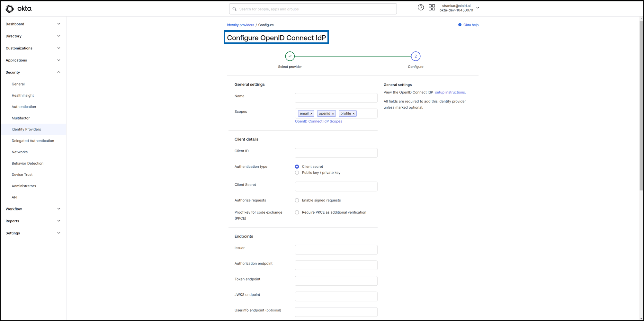Open OpenID Connect IdP Scopes link
The width and height of the screenshot is (644, 321).
point(318,121)
